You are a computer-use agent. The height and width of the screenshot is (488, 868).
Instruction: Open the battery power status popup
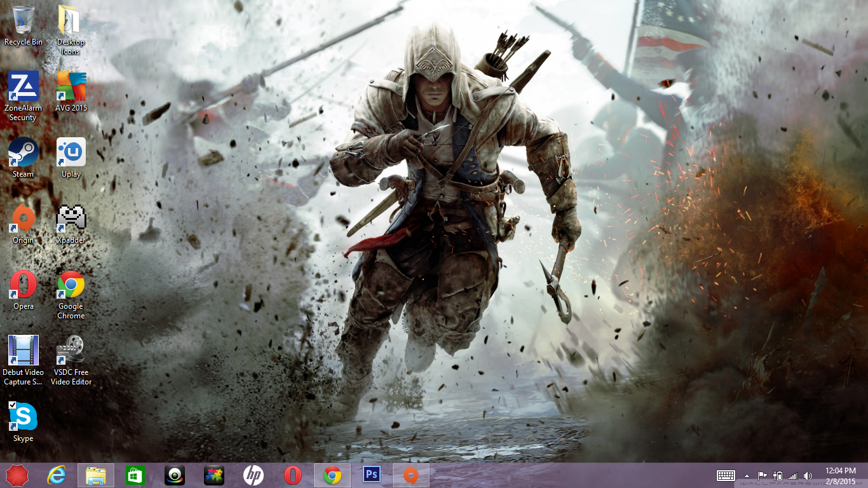[x=777, y=475]
